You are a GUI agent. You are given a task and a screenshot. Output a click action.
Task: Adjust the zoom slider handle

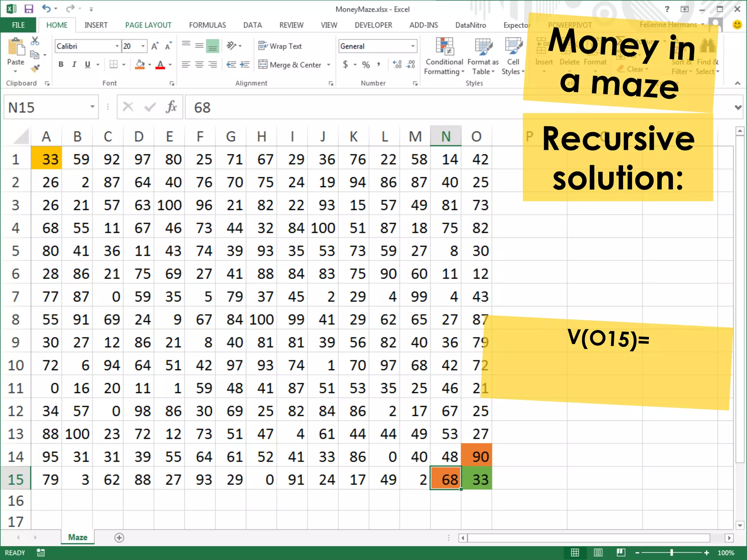[671, 553]
